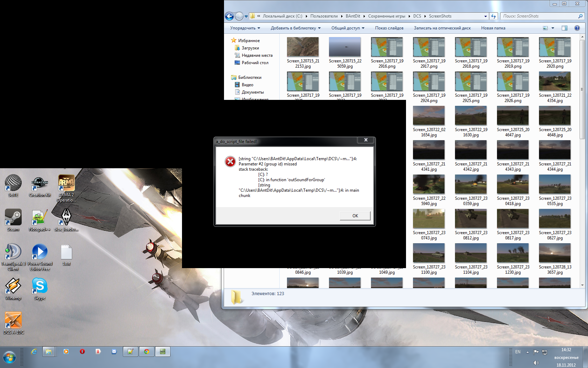Open Видео library
Image resolution: width=588 pixels, height=368 pixels.
[247, 85]
